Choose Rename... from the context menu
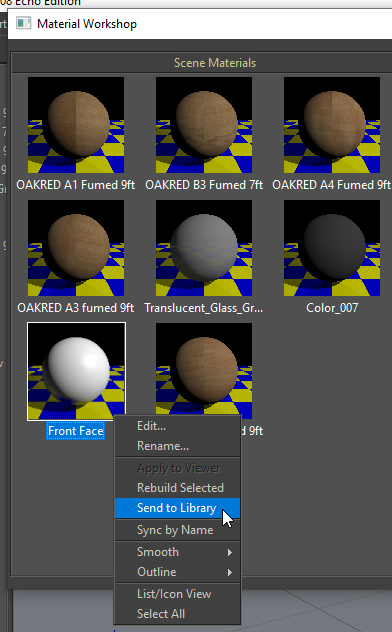Image resolution: width=392 pixels, height=632 pixels. click(178, 446)
